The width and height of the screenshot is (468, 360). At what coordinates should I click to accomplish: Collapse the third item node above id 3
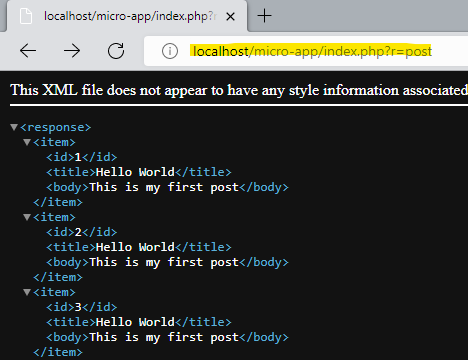[27, 292]
